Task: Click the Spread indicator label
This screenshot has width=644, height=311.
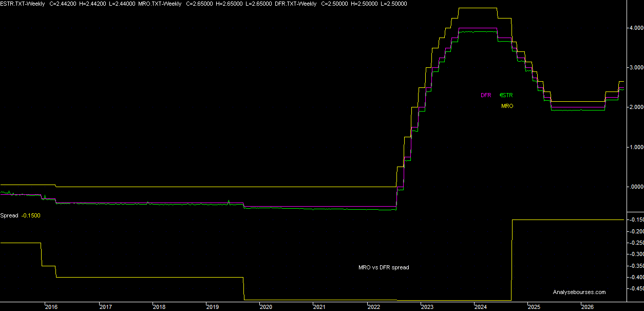Action: (9, 215)
